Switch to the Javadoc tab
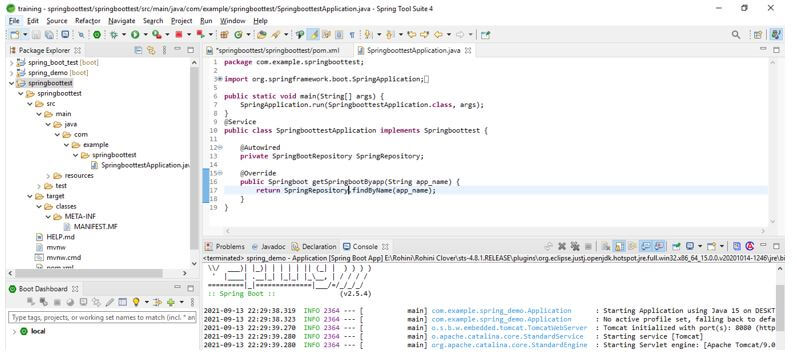 pos(268,247)
